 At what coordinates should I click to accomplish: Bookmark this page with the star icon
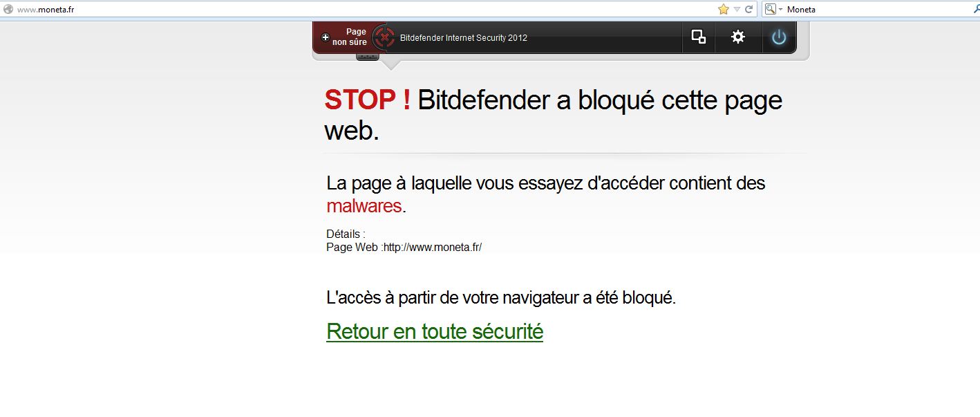tap(723, 10)
